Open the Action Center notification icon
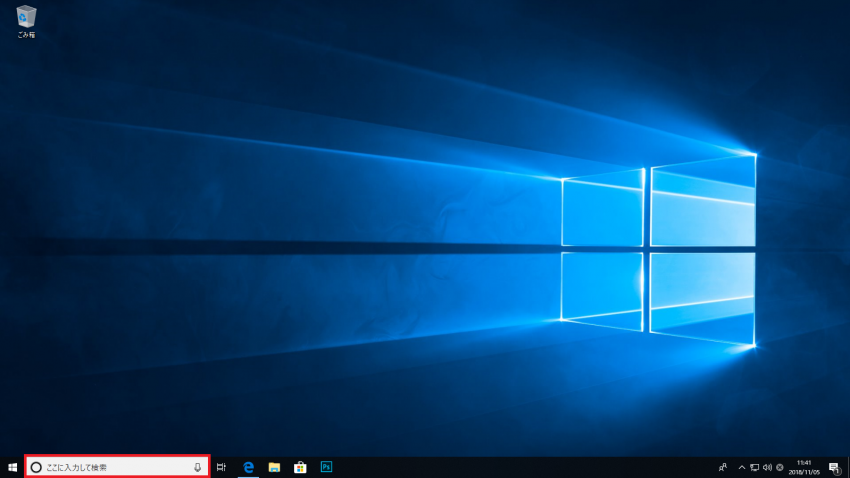The width and height of the screenshot is (850, 478). tap(835, 467)
